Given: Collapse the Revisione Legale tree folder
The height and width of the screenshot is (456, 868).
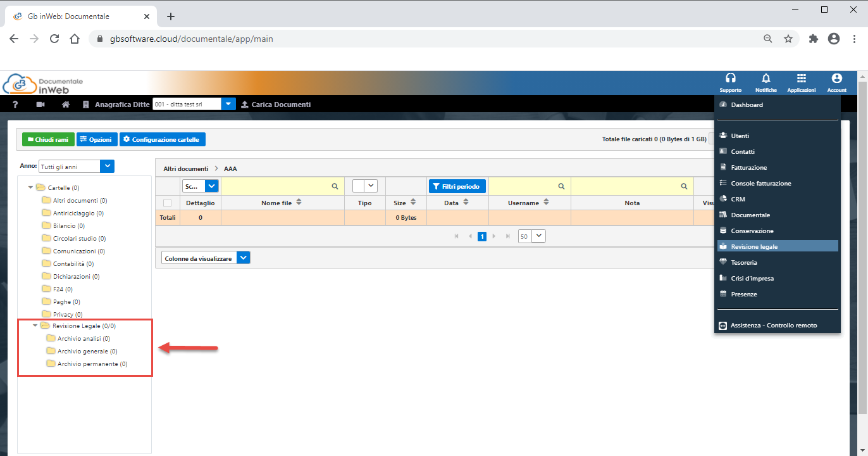Looking at the screenshot, I should point(35,326).
